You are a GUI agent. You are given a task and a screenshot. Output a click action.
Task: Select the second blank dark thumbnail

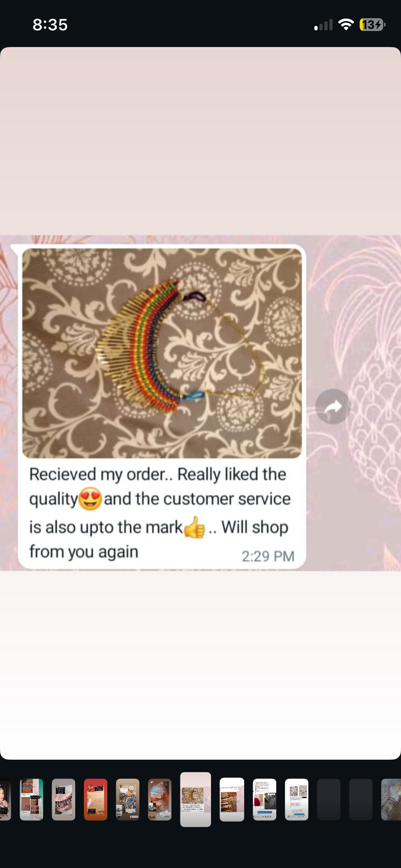361,799
